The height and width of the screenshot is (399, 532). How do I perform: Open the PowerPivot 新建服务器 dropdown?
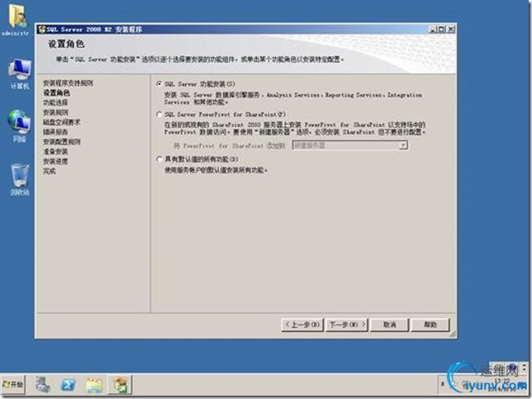403,145
